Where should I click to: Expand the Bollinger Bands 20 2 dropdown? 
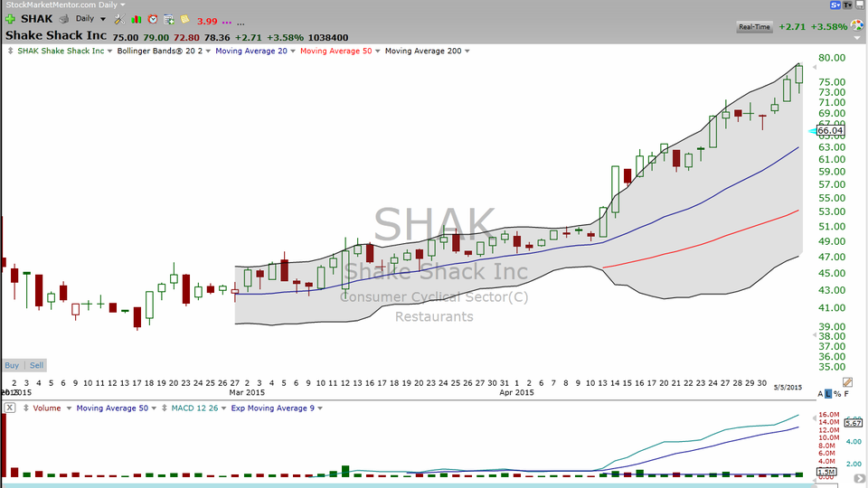click(208, 51)
